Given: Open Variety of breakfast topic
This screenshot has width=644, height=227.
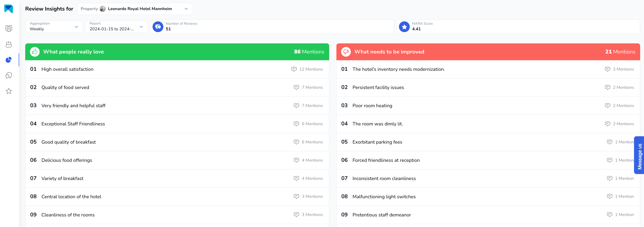Looking at the screenshot, I should tap(177, 178).
